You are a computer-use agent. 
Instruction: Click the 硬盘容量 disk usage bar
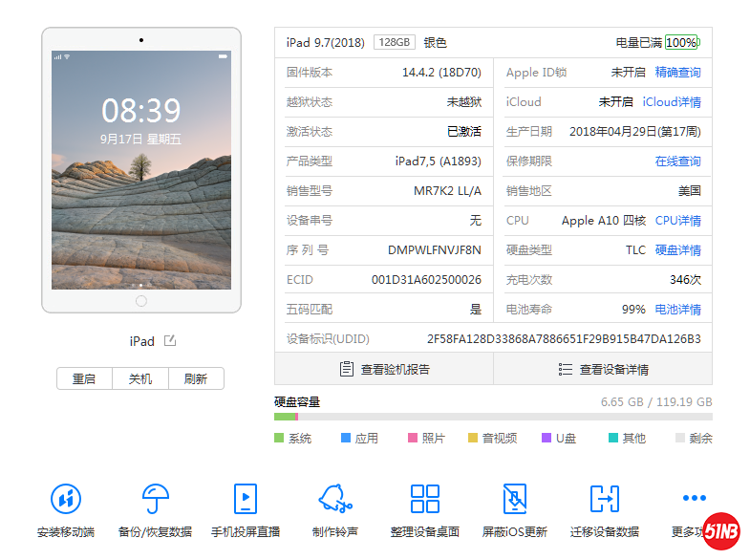[x=493, y=417]
